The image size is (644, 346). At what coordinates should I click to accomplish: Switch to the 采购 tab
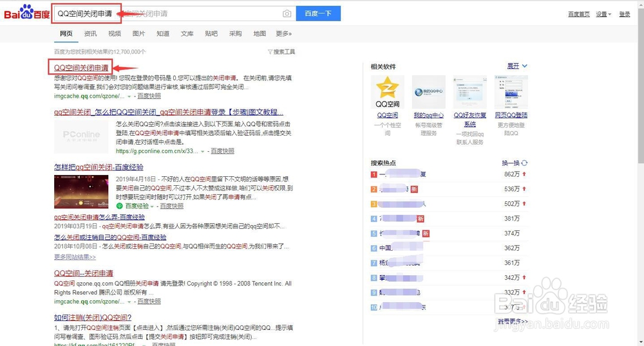[x=235, y=33]
